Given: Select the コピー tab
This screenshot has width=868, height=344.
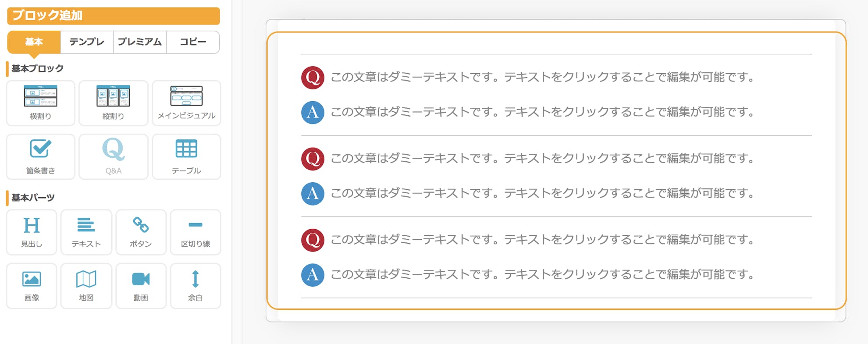Looking at the screenshot, I should (x=193, y=42).
